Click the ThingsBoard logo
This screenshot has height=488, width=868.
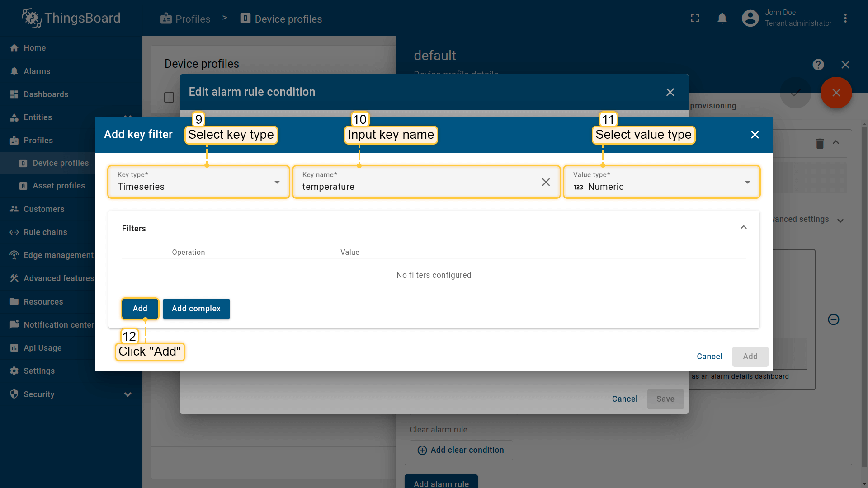pos(71,18)
